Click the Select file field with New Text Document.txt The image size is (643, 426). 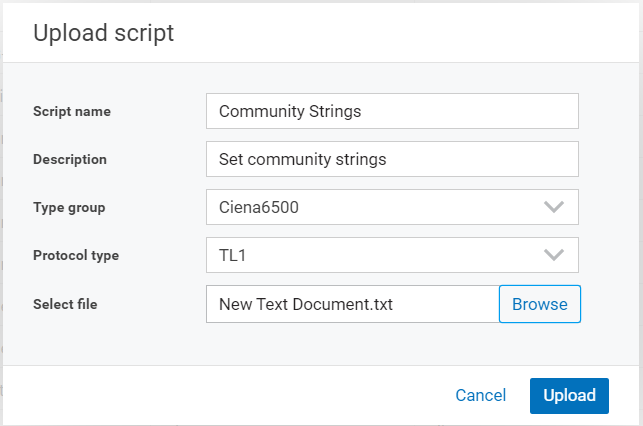[x=353, y=304]
